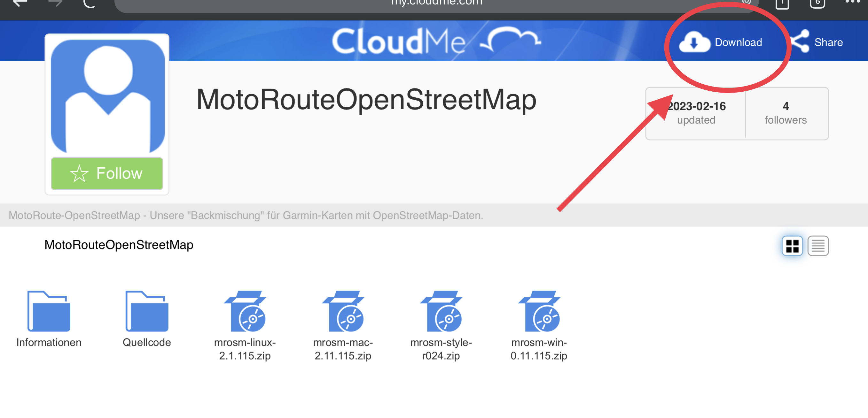The image size is (868, 418).
Task: Select mrosm-win-0.11.115.zip file icon
Action: tap(539, 312)
